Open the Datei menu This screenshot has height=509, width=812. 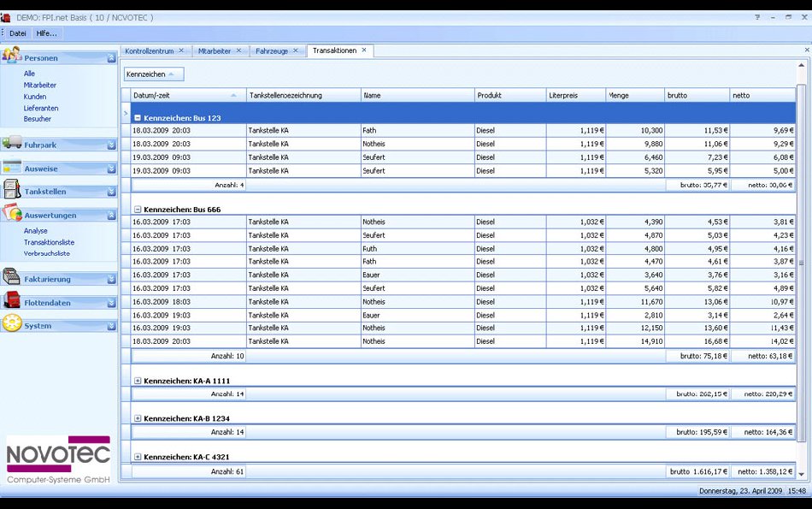(x=18, y=33)
